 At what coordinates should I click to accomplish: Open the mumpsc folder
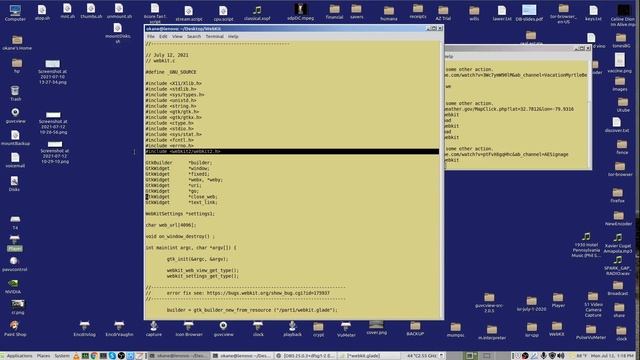(456, 330)
